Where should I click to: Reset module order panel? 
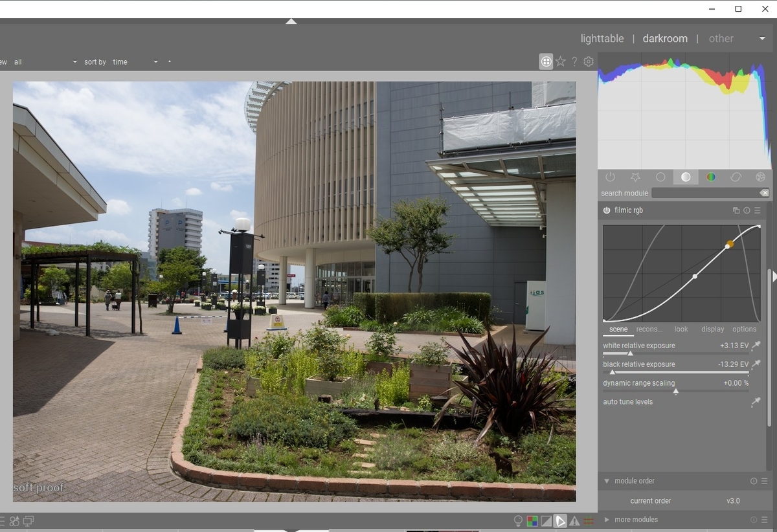[754, 481]
